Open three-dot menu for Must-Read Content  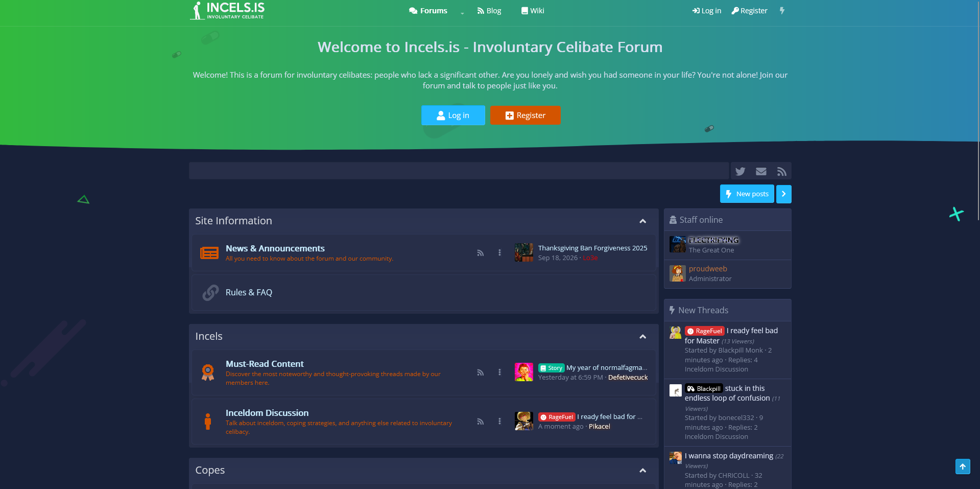(499, 372)
